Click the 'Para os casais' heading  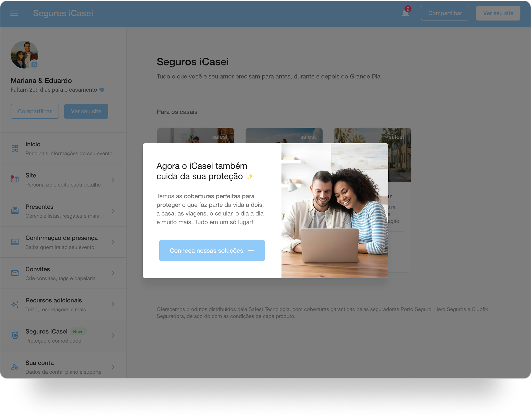point(177,112)
